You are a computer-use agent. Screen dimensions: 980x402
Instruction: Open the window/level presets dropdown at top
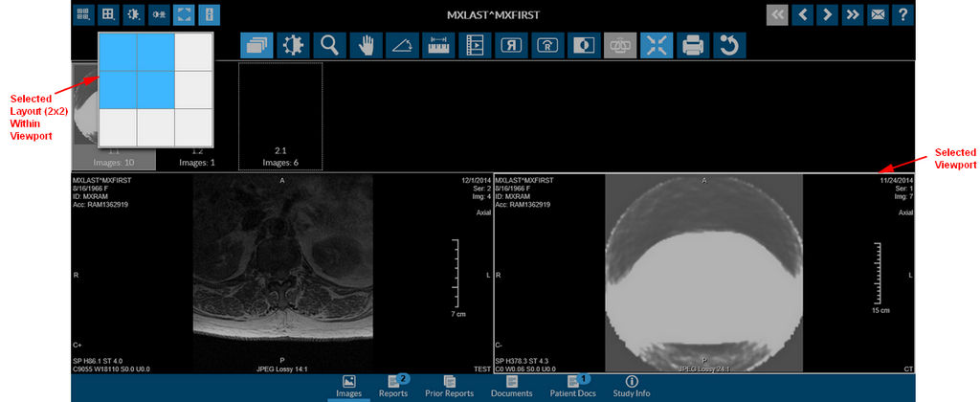pos(133,15)
